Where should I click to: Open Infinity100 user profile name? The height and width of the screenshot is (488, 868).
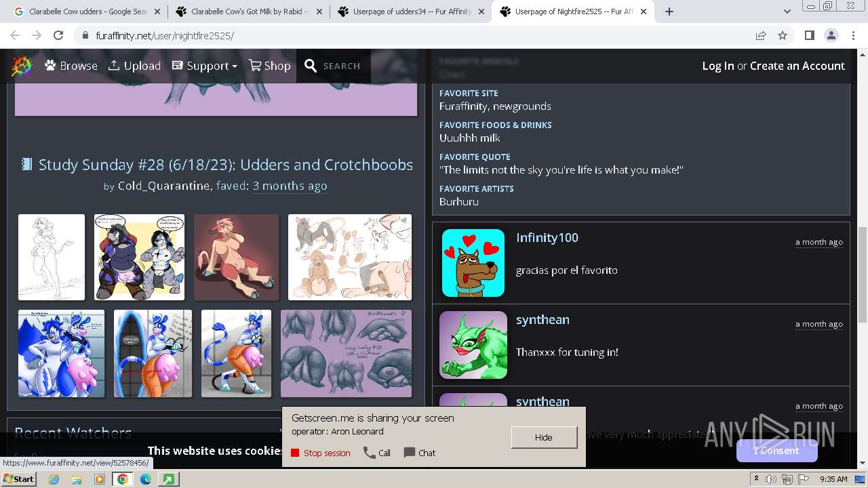click(547, 237)
